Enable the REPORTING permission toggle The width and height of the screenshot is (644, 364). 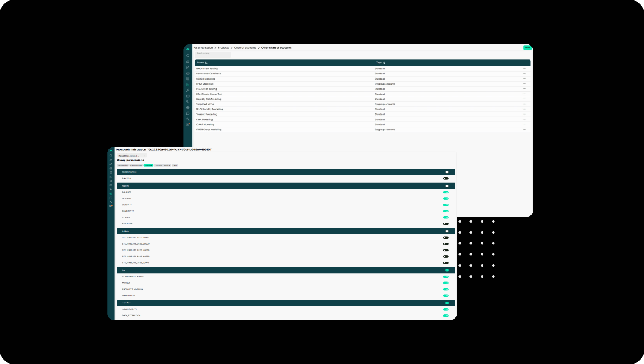point(446,224)
